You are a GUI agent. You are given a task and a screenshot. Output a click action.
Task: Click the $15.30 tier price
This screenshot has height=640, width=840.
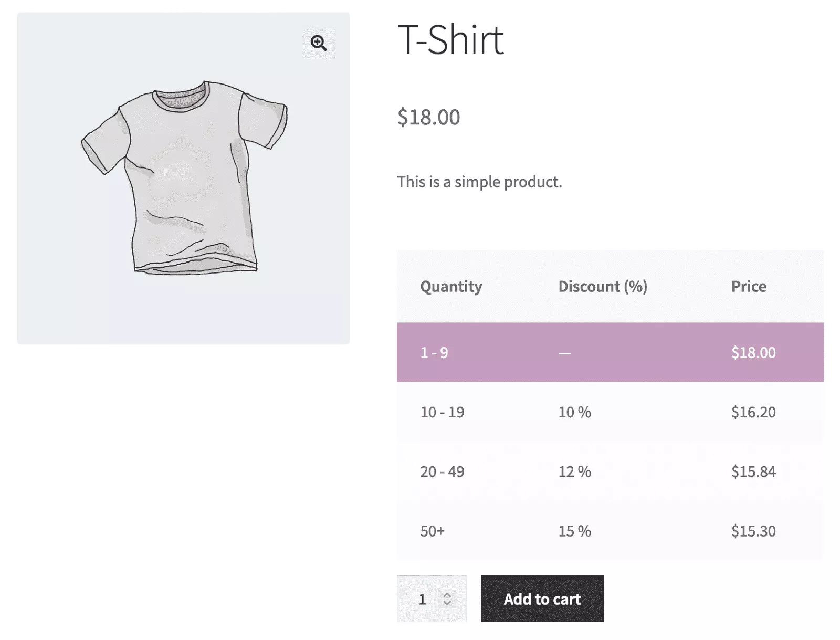click(x=753, y=531)
